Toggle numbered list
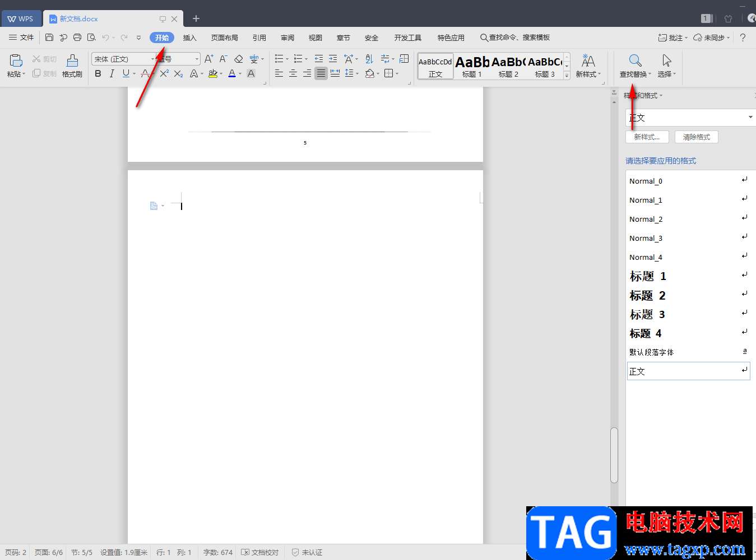Viewport: 756px width, 560px height. click(x=298, y=59)
